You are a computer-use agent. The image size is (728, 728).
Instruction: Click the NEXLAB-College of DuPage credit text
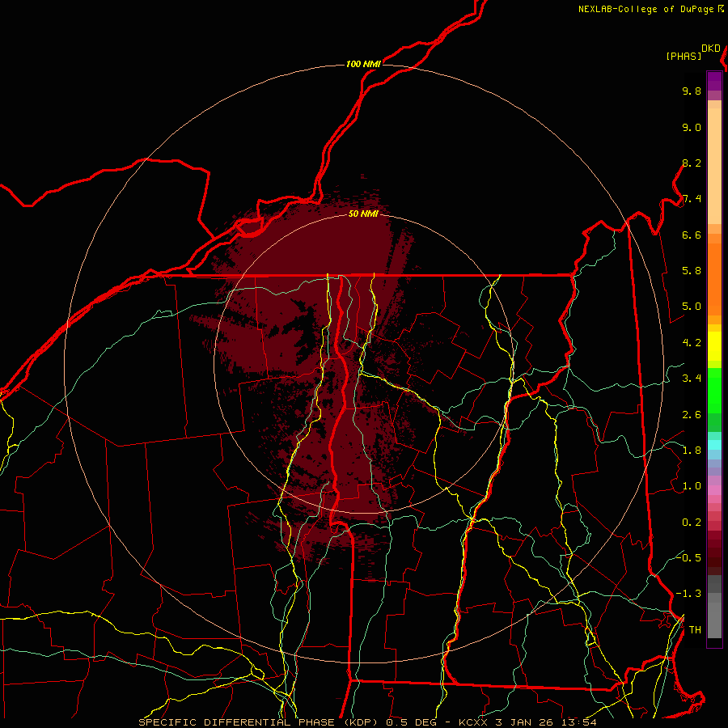646,9
